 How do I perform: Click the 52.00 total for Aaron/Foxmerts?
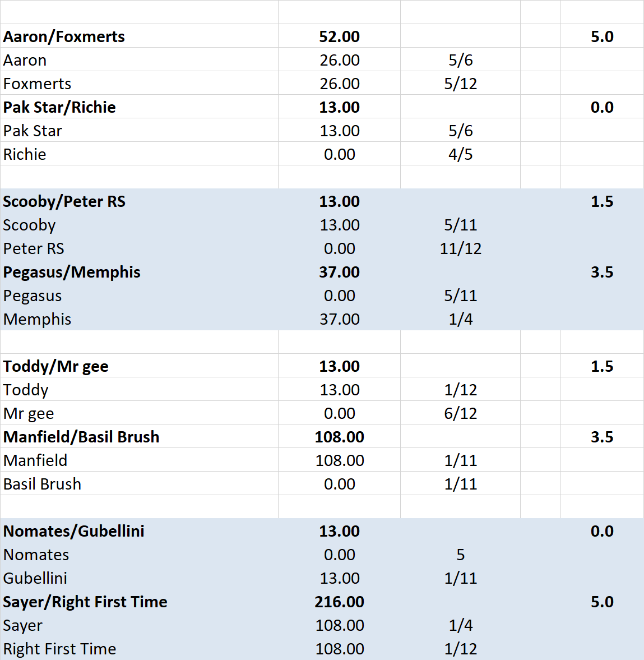coord(339,36)
